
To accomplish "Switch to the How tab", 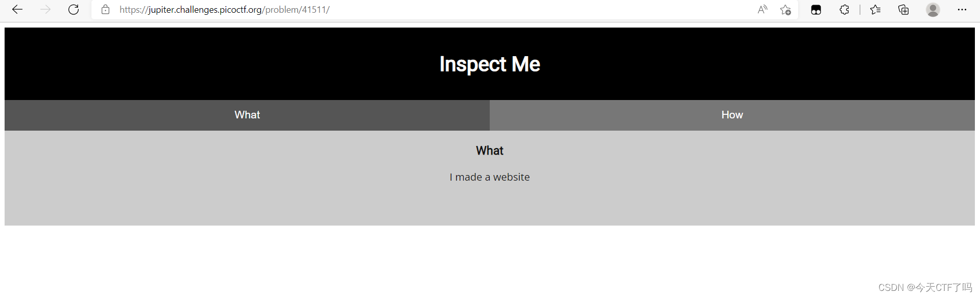I will (732, 115).
